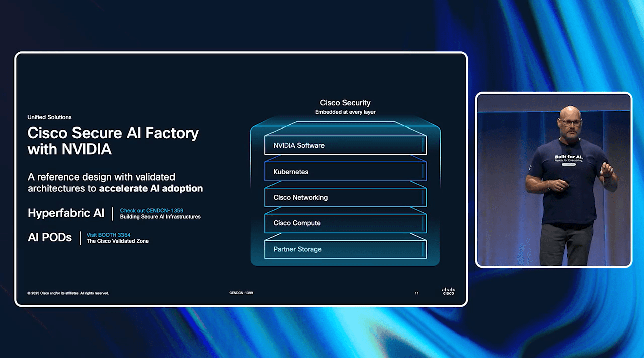Click the 'Unified Solutions' label
The width and height of the screenshot is (644, 358).
pos(49,117)
